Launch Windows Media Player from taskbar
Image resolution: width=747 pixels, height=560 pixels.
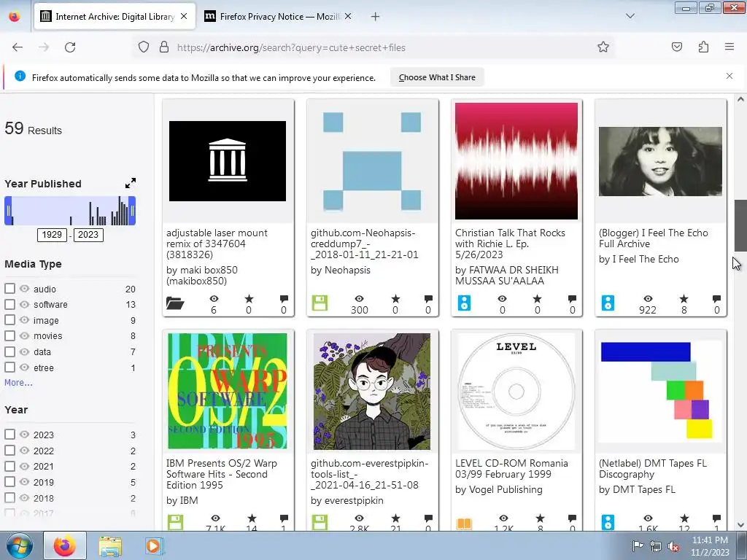coord(154,545)
